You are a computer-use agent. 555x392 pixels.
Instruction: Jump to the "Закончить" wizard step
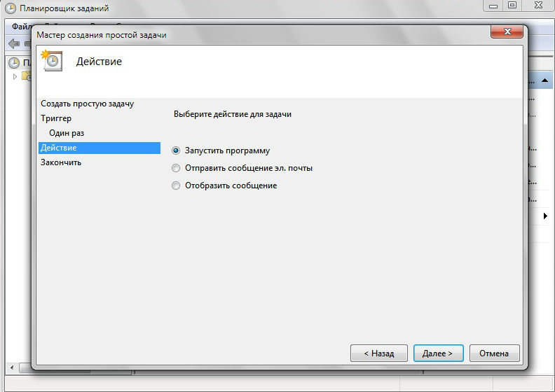61,162
